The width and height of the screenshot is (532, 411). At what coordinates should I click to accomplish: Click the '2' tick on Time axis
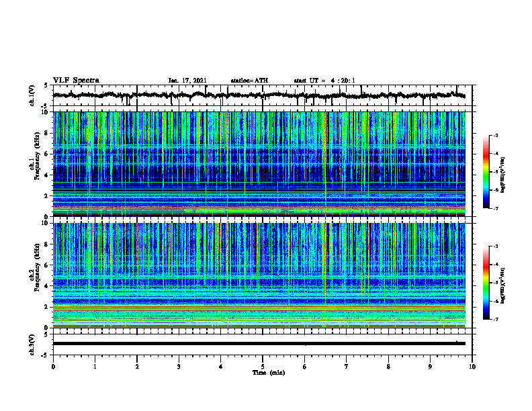[137, 367]
